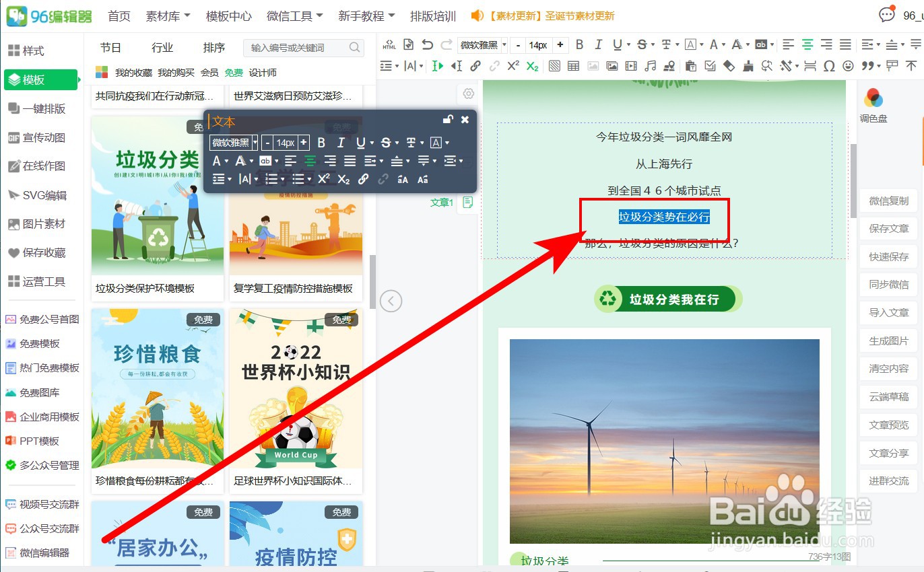
Task: Open font family dropdown in main toolbar
Action: coord(504,45)
